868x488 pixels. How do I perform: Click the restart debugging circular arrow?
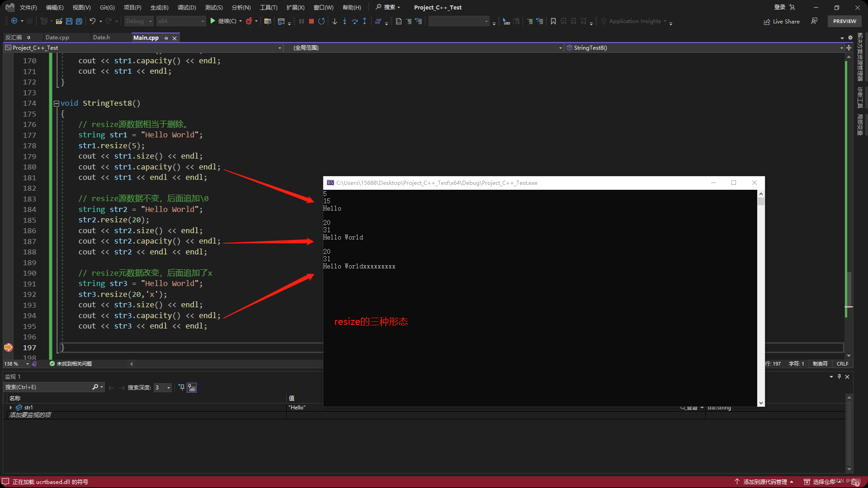tap(321, 21)
